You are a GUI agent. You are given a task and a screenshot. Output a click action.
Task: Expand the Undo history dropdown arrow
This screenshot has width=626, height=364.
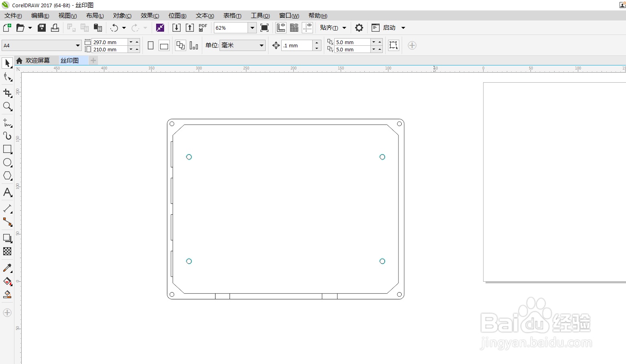click(124, 28)
